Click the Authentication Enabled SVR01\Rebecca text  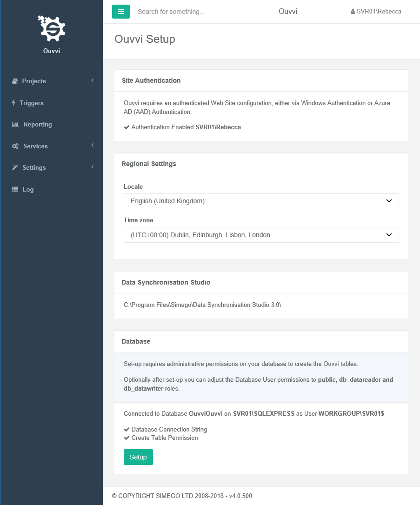[x=186, y=127]
